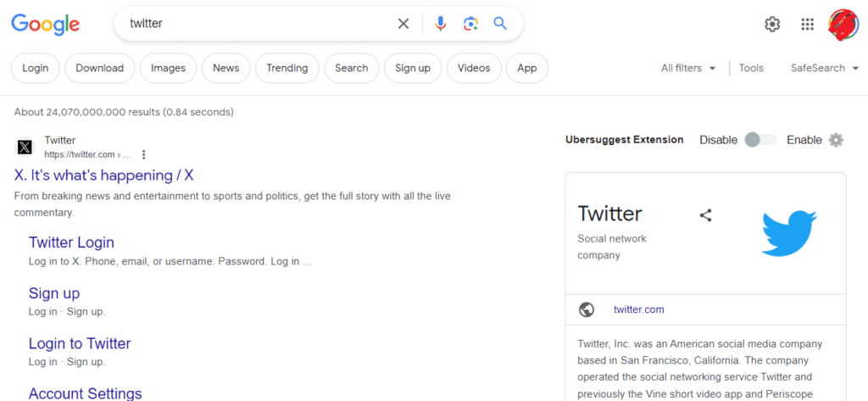Open Ubersuggest extension settings gear
This screenshot has width=868, height=401.
836,140
